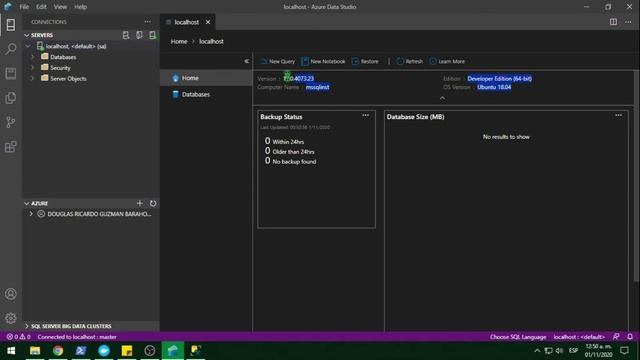The image size is (640, 360).
Task: Collapse server properties with up chevron
Action: [x=442, y=98]
